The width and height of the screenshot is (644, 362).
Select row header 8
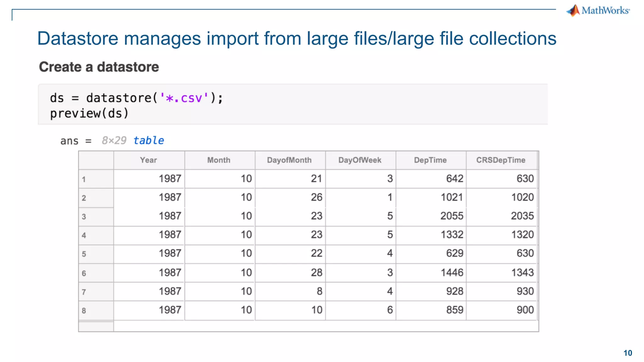point(96,310)
